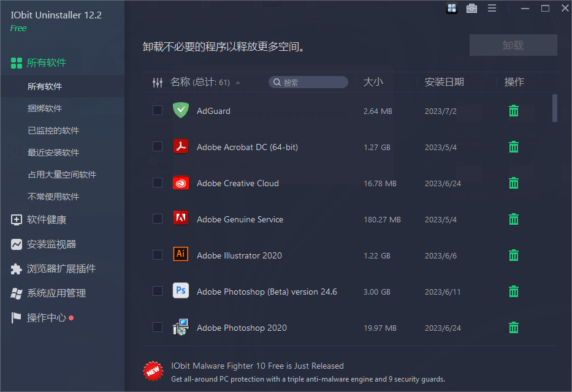Viewport: 572px width, 392px height.
Task: Expand the 软件健康 sidebar section
Action: [x=47, y=219]
